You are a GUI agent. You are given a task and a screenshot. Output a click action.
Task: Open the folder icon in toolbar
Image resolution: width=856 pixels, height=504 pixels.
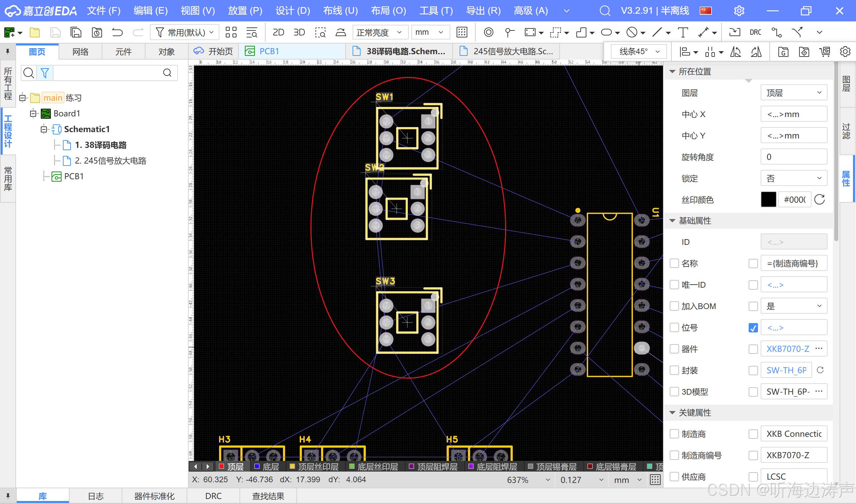35,32
